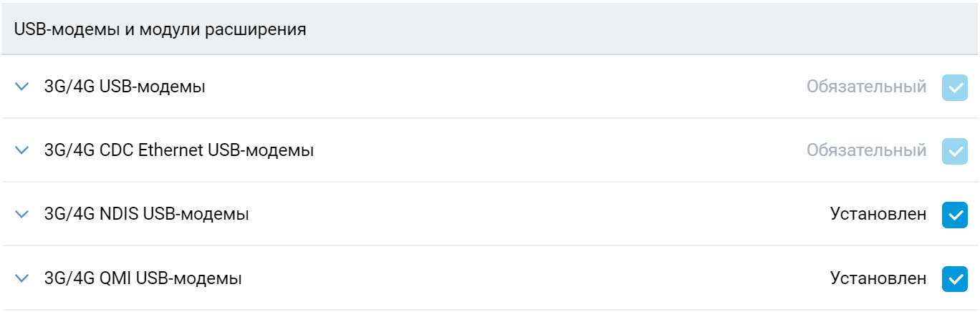Expand the 3G/4G CDC Ethernet USB-модемы chevron
The height and width of the screenshot is (312, 980).
(x=22, y=150)
